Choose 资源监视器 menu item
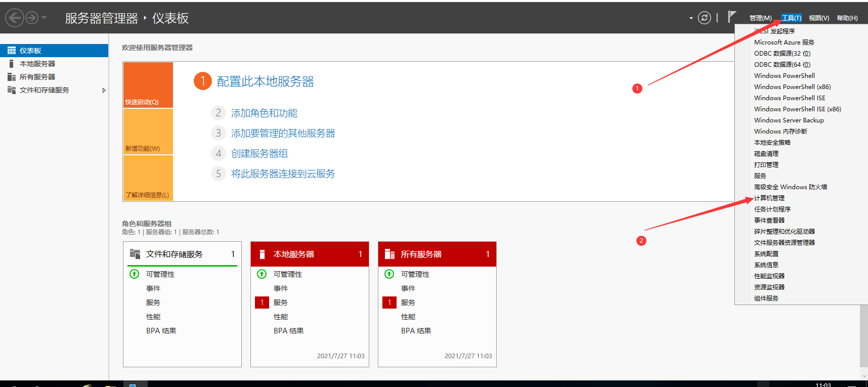 coord(769,287)
